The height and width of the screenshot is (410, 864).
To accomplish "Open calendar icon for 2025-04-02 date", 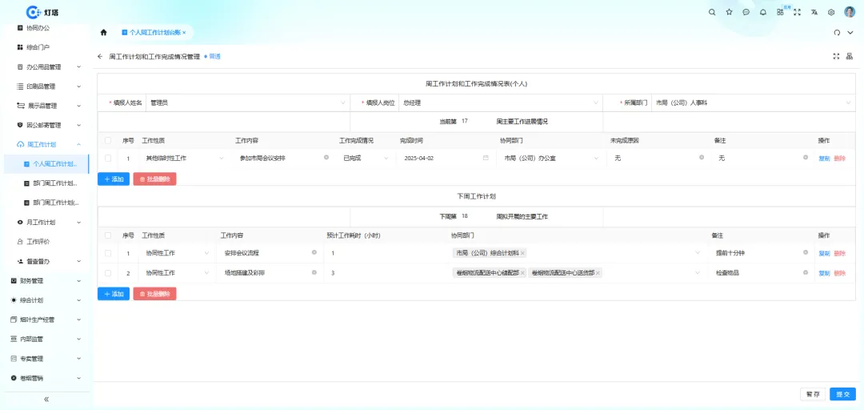I will [485, 158].
